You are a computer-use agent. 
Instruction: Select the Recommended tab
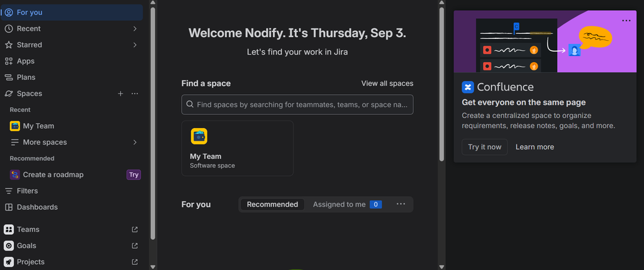click(x=272, y=204)
